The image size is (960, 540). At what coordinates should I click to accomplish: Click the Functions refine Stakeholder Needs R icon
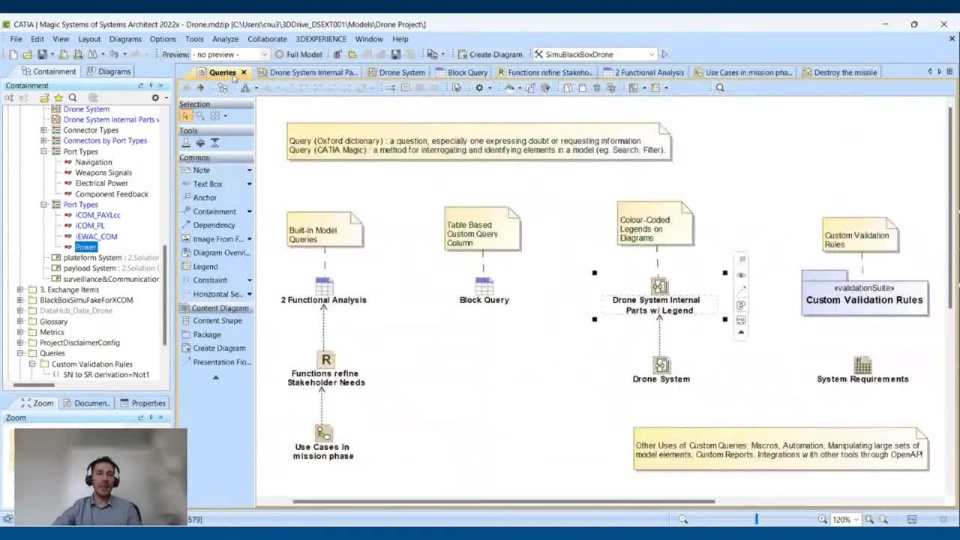(326, 359)
